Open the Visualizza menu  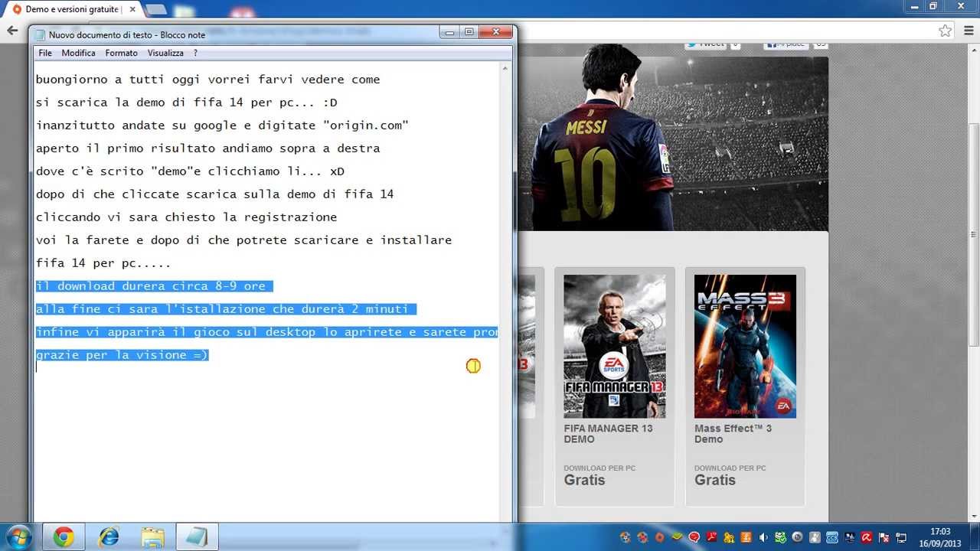(165, 53)
